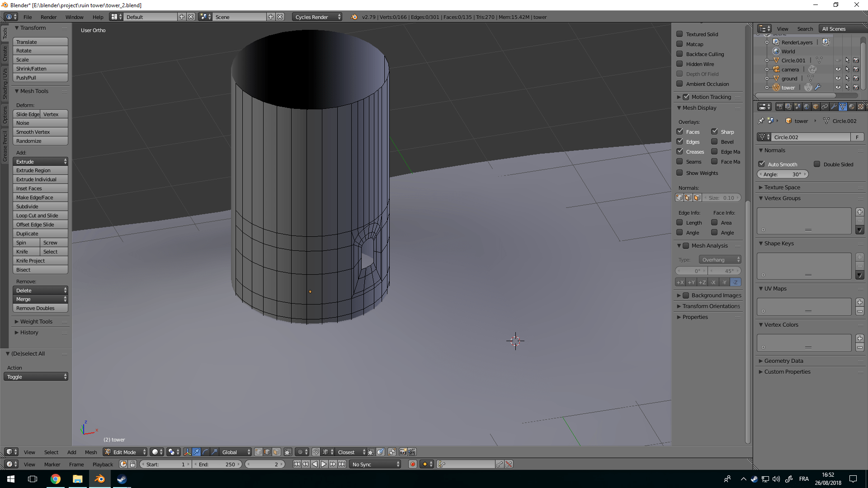Open World properties with the globe icon

point(807,107)
